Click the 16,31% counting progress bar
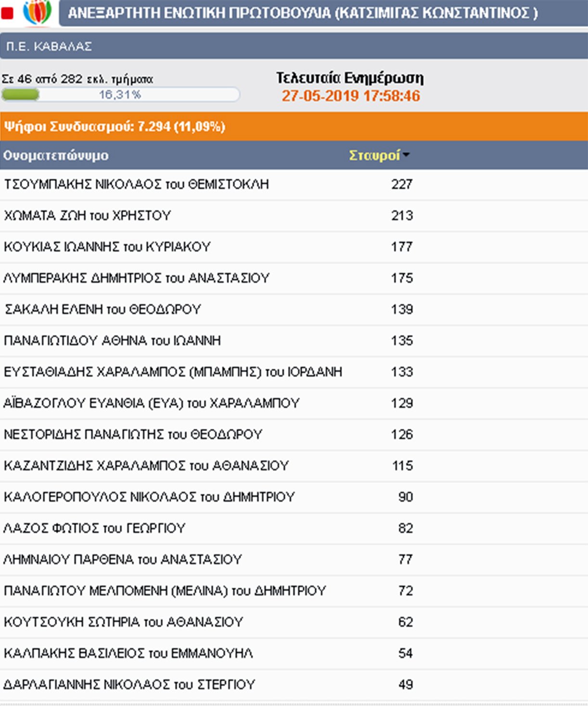588x706 pixels. tap(120, 95)
